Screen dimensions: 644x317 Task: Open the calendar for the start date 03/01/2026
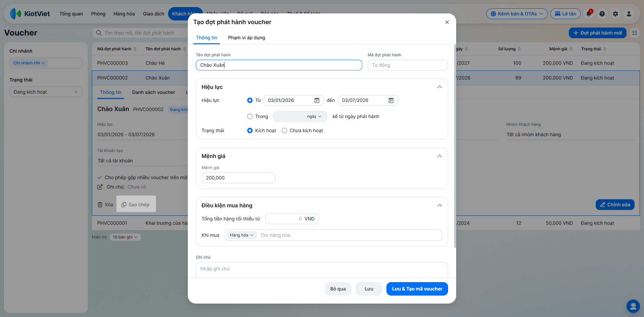click(x=317, y=100)
